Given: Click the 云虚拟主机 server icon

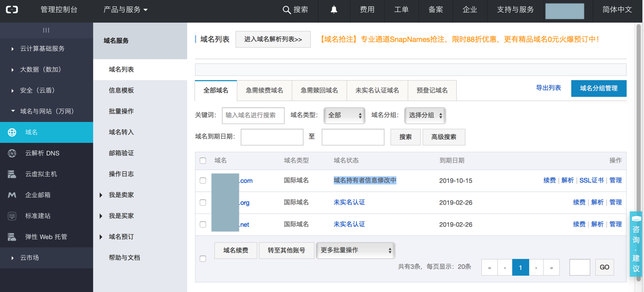Looking at the screenshot, I should click(x=12, y=174).
